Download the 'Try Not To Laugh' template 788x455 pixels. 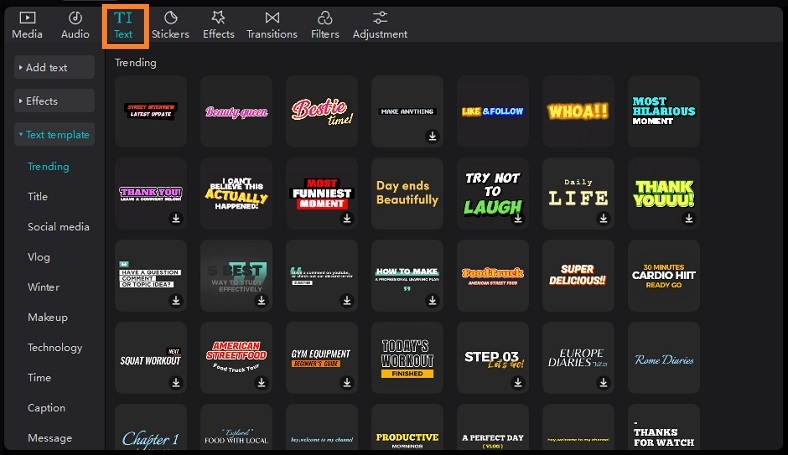518,217
